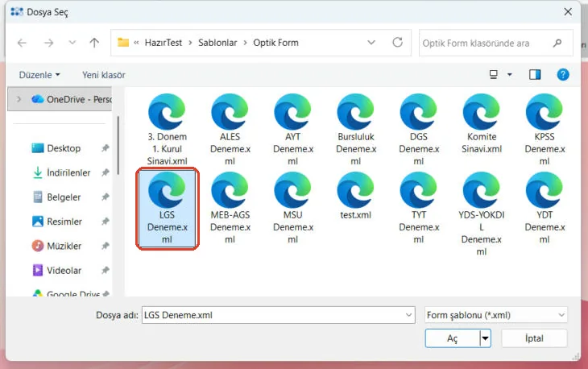Click the search magnifier icon
The width and height of the screenshot is (588, 369).
pos(557,44)
